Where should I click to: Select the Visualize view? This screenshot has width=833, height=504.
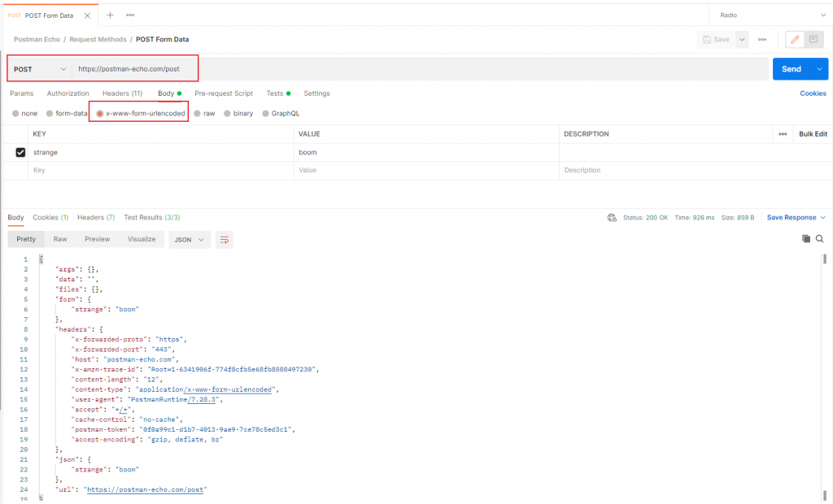click(x=142, y=240)
